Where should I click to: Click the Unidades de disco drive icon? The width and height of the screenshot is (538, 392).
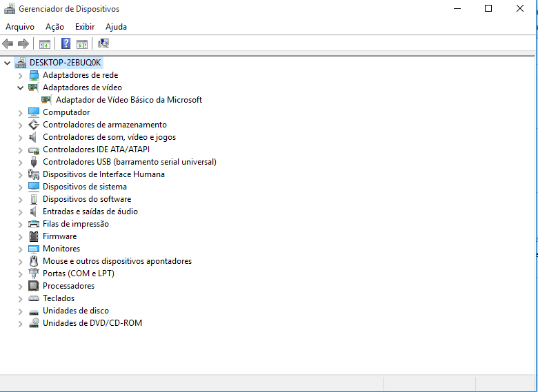click(x=34, y=312)
